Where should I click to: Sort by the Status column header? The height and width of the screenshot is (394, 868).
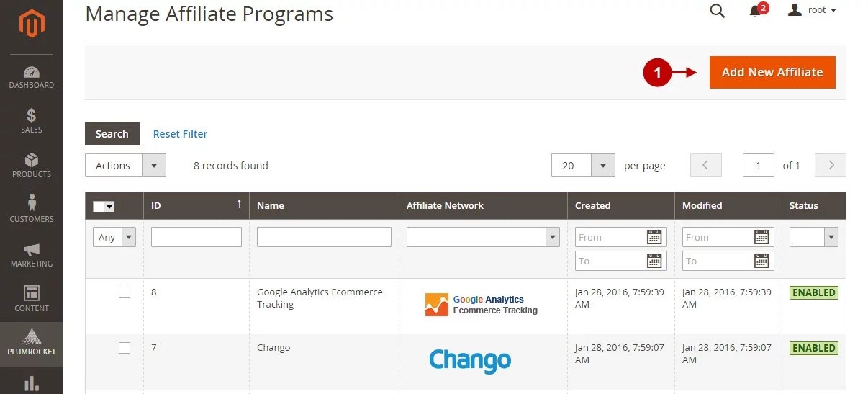[x=803, y=205]
